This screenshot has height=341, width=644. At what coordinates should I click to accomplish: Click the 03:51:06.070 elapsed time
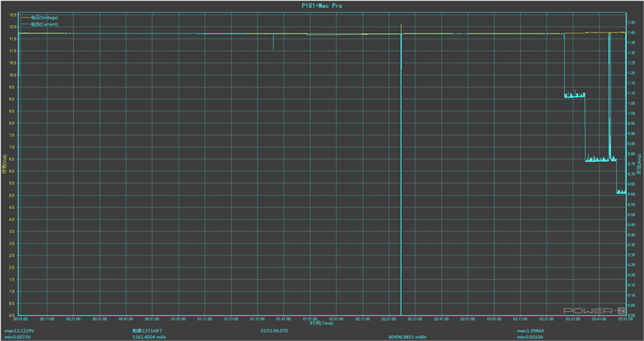(275, 331)
